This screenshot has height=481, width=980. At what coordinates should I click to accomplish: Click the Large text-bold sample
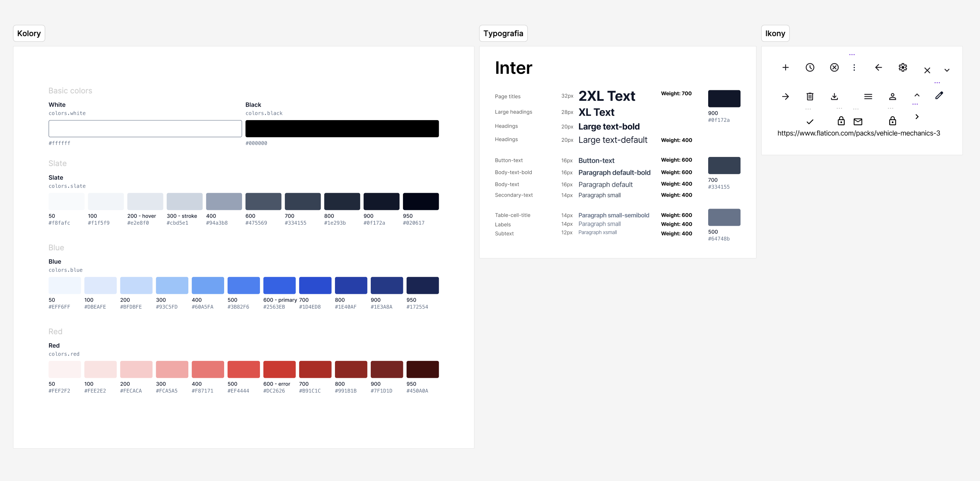(609, 126)
